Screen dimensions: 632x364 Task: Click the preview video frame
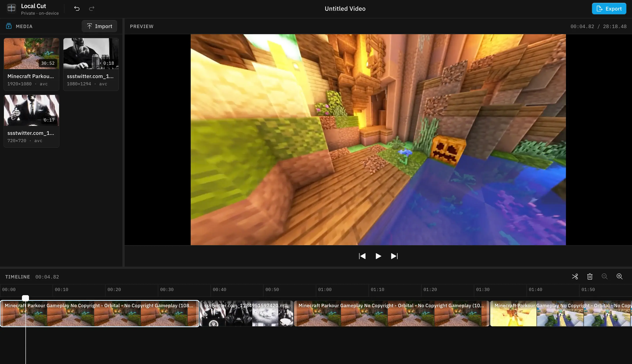click(378, 139)
